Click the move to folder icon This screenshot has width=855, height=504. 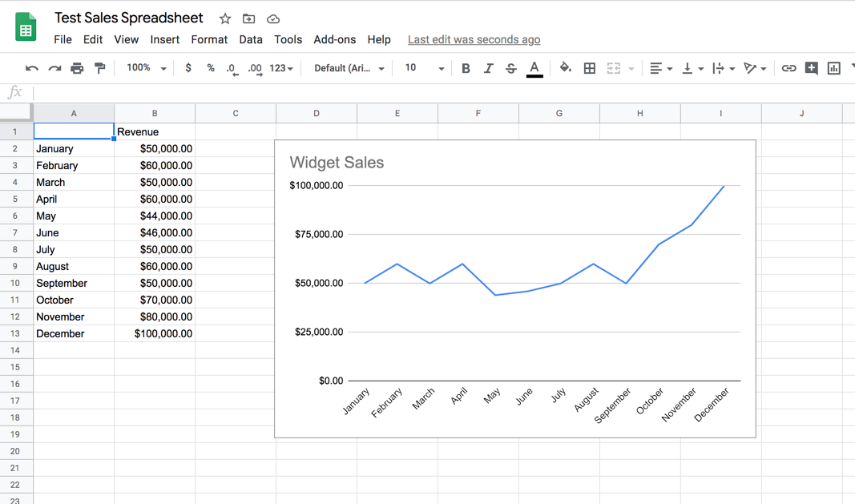tap(248, 18)
